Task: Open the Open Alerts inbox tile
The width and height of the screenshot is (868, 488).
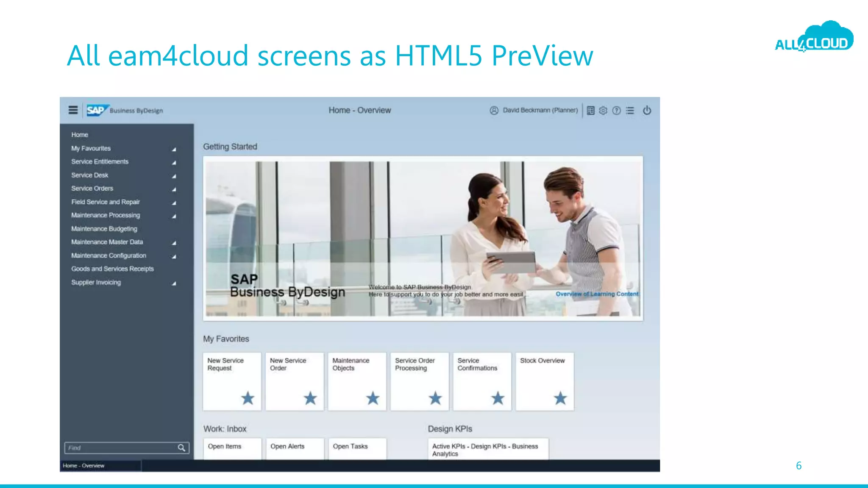Action: pos(295,449)
